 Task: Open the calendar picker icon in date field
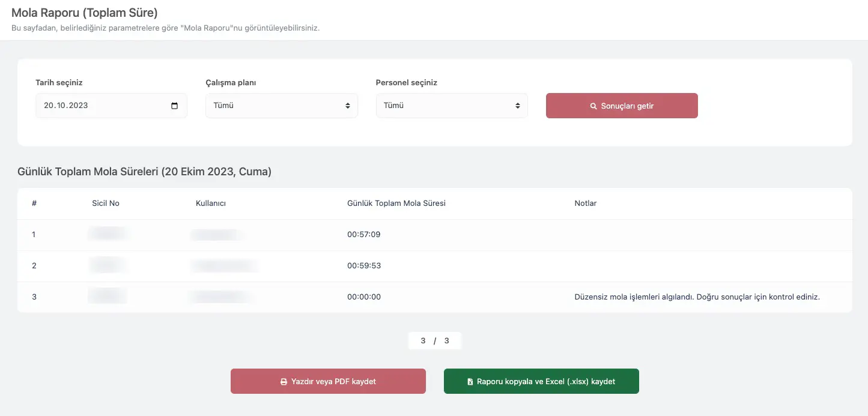coord(174,106)
